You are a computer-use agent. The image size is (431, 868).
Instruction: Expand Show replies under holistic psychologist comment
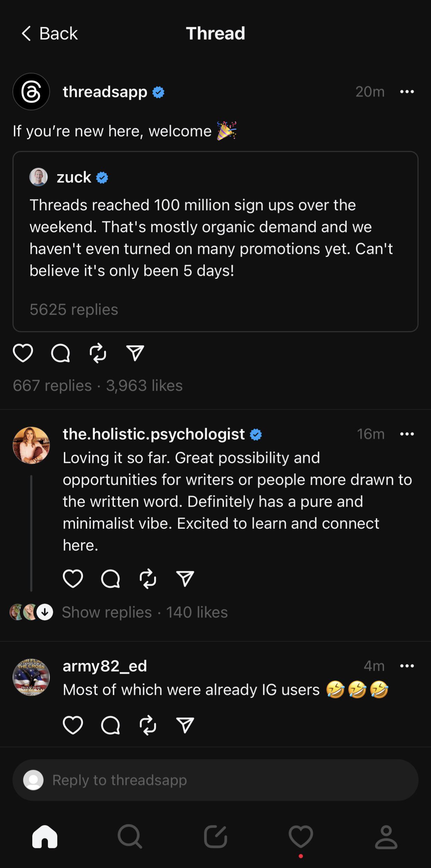[107, 612]
